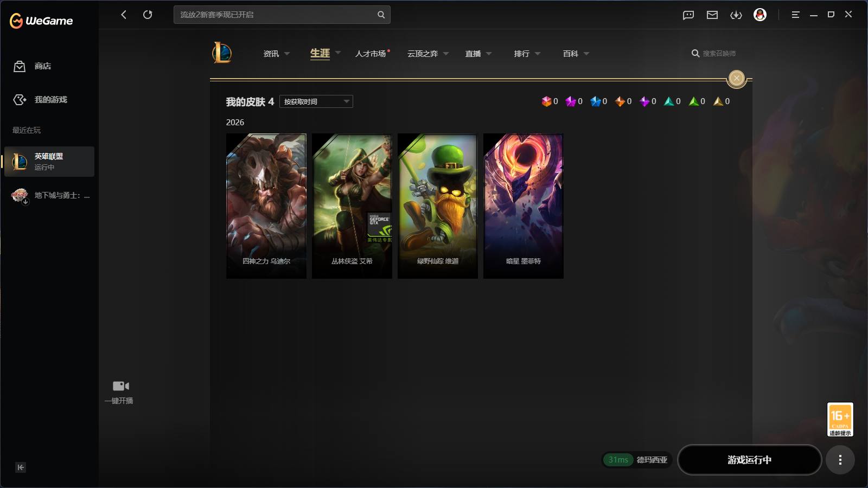Click the 一键开播 camera icon
The height and width of the screenshot is (488, 868).
pos(120,386)
